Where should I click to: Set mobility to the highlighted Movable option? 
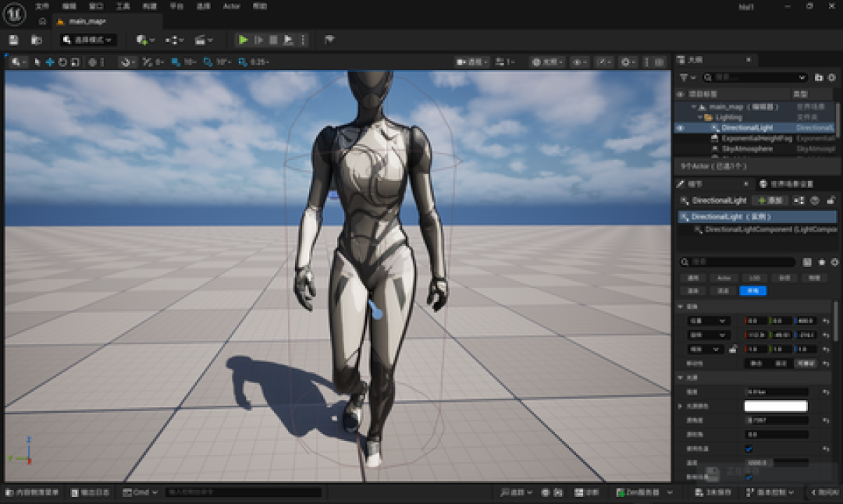[x=806, y=364]
